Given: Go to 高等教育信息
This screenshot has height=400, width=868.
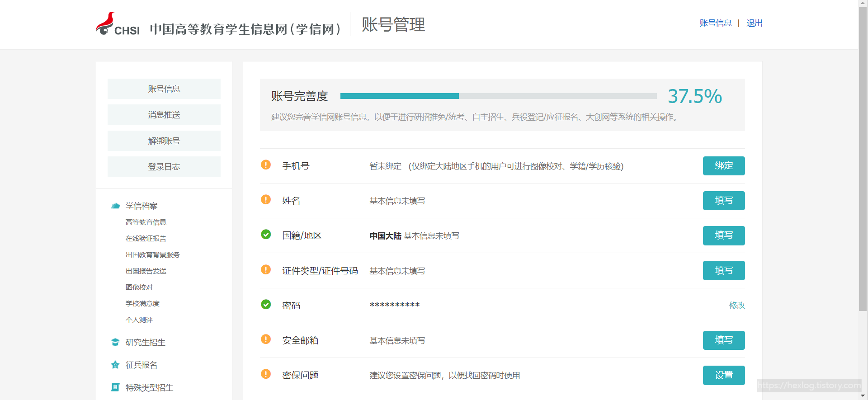Looking at the screenshot, I should (x=146, y=222).
